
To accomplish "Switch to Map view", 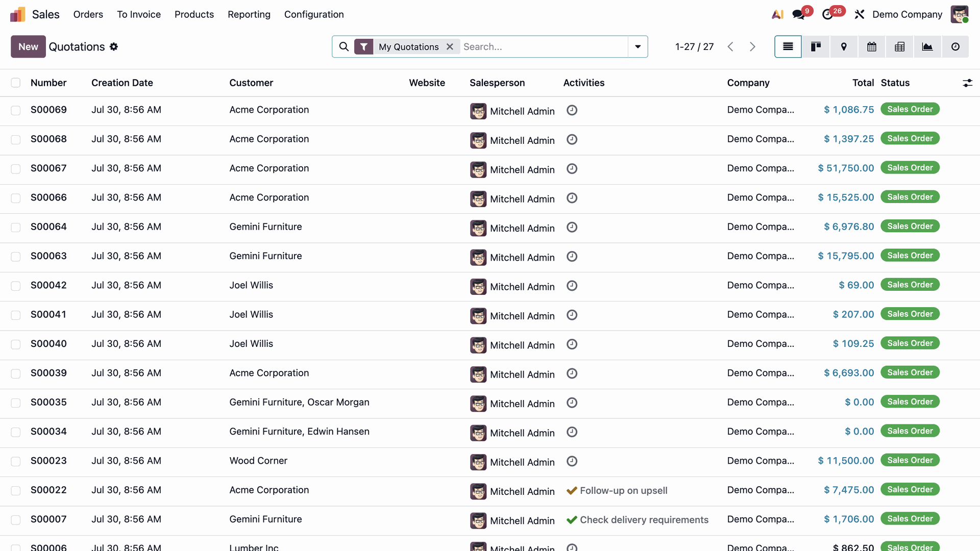I will click(x=844, y=46).
